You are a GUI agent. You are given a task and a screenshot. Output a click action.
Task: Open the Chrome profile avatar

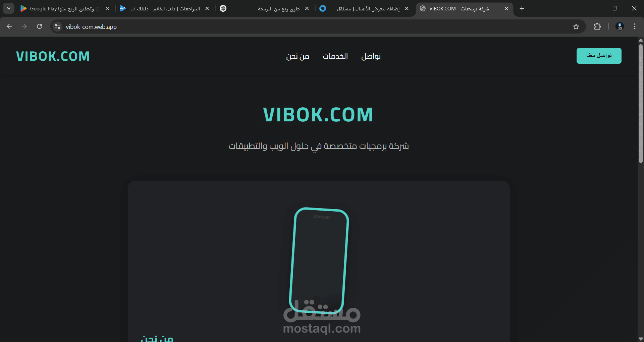click(620, 26)
